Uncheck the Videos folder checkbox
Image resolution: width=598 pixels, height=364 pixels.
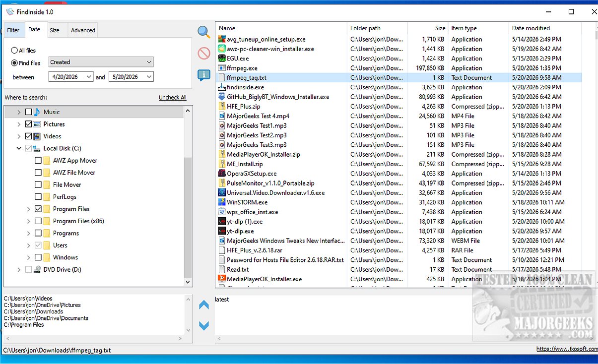(x=28, y=136)
